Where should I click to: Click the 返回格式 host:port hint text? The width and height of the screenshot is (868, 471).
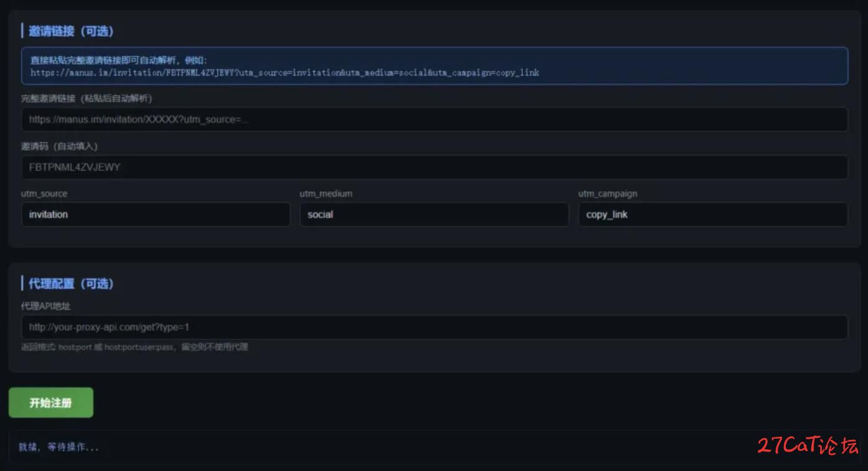click(x=134, y=347)
